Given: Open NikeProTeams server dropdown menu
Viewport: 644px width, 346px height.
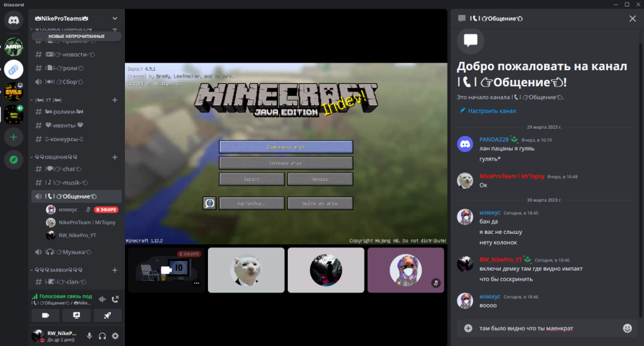Looking at the screenshot, I should click(x=115, y=19).
